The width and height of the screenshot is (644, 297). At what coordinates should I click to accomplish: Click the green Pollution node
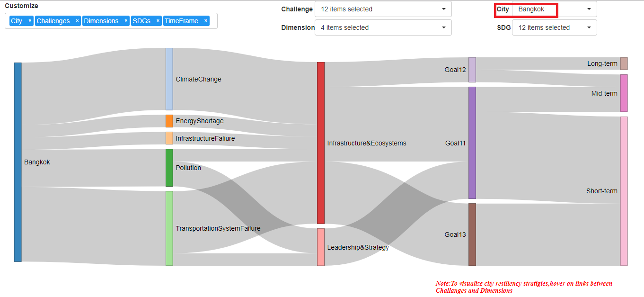(169, 168)
